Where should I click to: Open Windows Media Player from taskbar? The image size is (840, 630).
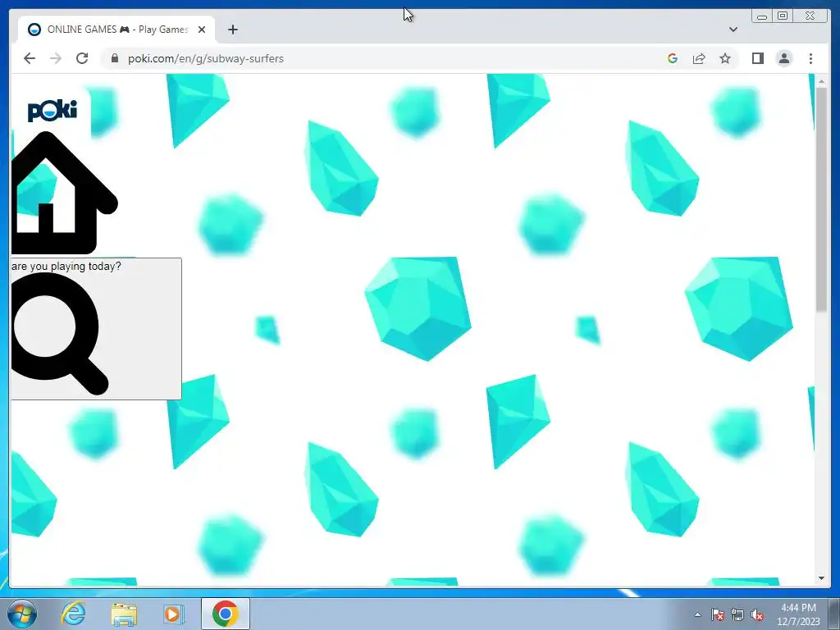click(x=173, y=614)
